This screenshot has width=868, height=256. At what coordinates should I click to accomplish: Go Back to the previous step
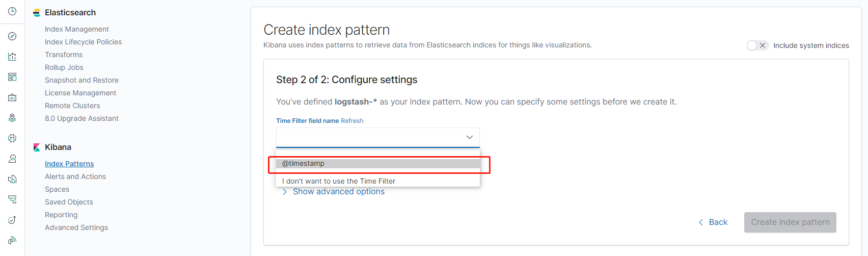tap(713, 222)
